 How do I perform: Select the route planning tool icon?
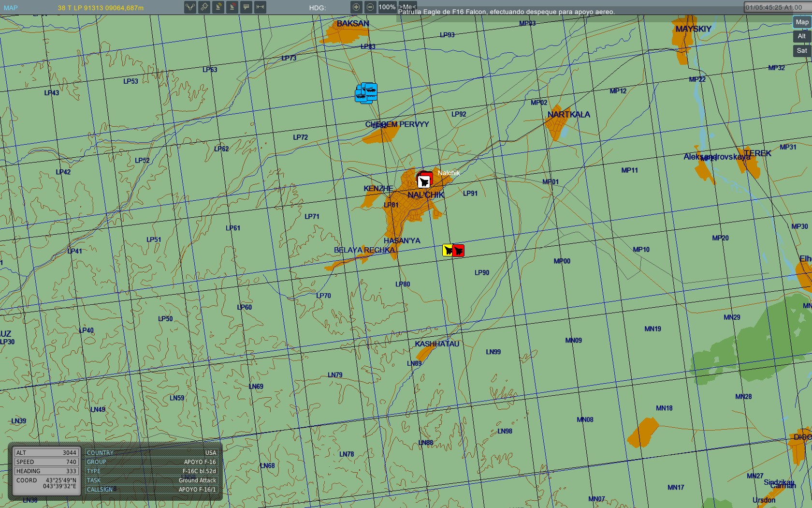coord(190,7)
